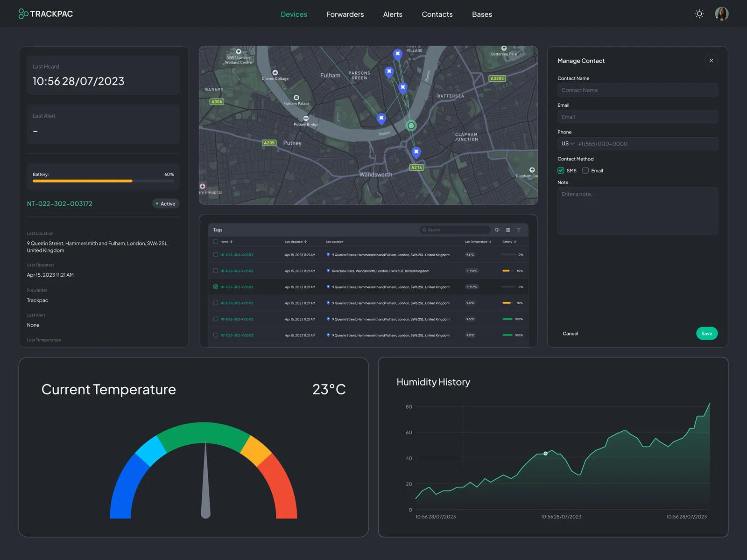Click the blue map pin above the A214 shield
The image size is (747, 560).
(416, 152)
